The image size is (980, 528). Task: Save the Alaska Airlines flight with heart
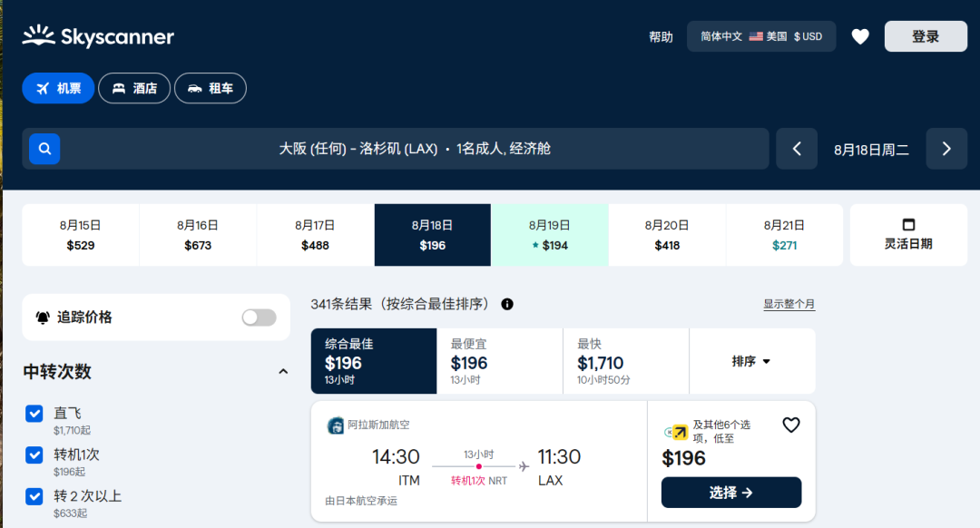click(791, 425)
